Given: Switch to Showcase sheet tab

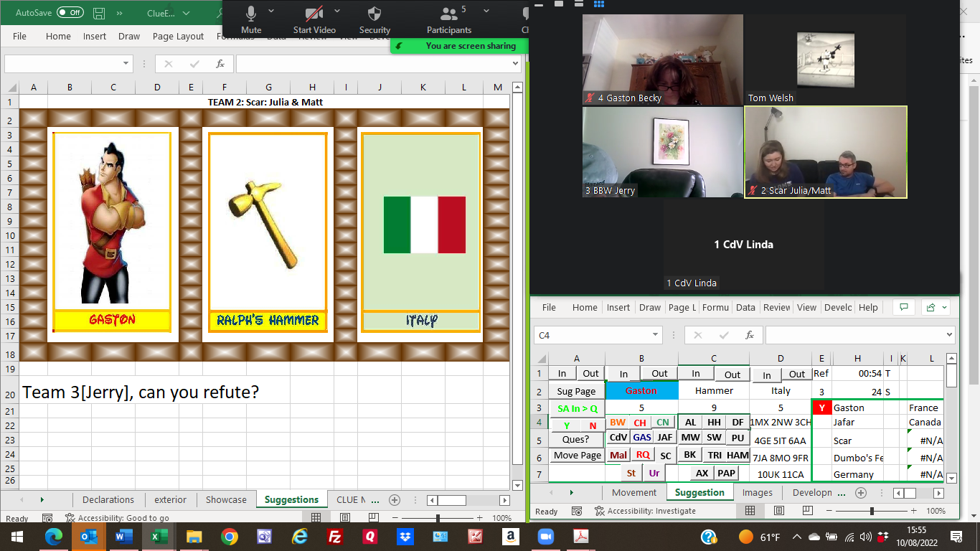Looking at the screenshot, I should pyautogui.click(x=226, y=499).
